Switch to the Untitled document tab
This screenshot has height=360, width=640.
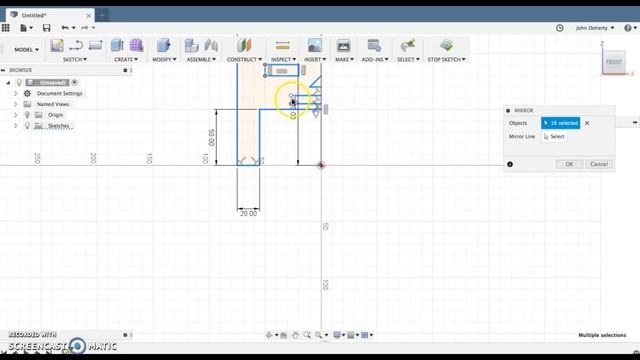pyautogui.click(x=51, y=15)
